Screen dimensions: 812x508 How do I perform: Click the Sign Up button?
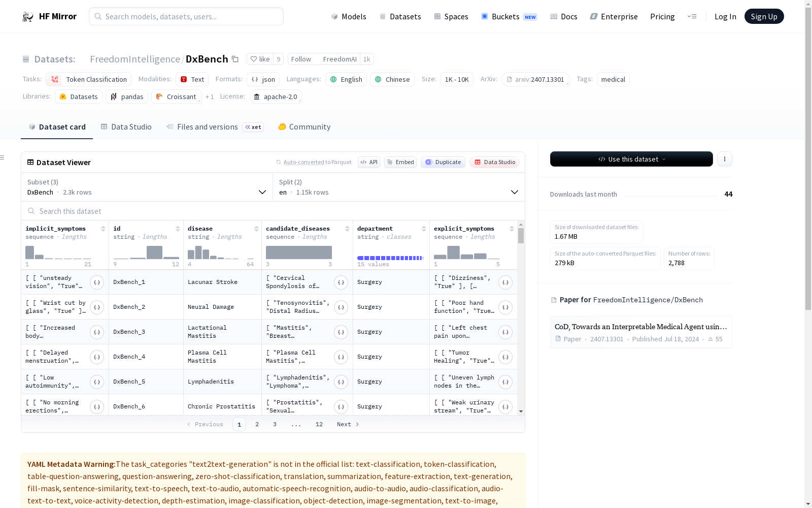[x=764, y=16]
